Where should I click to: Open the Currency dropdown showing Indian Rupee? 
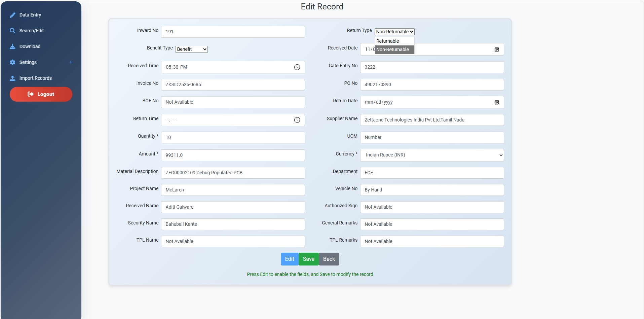point(432,155)
